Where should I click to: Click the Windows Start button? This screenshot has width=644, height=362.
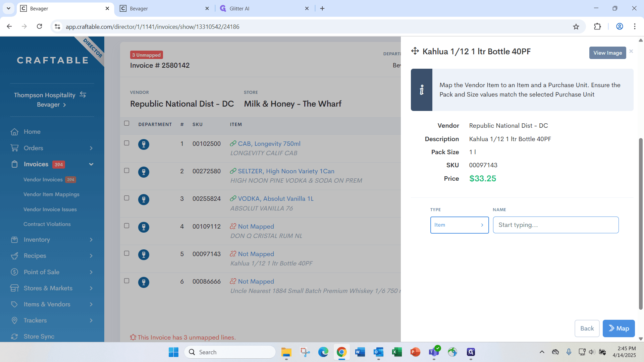(173, 352)
